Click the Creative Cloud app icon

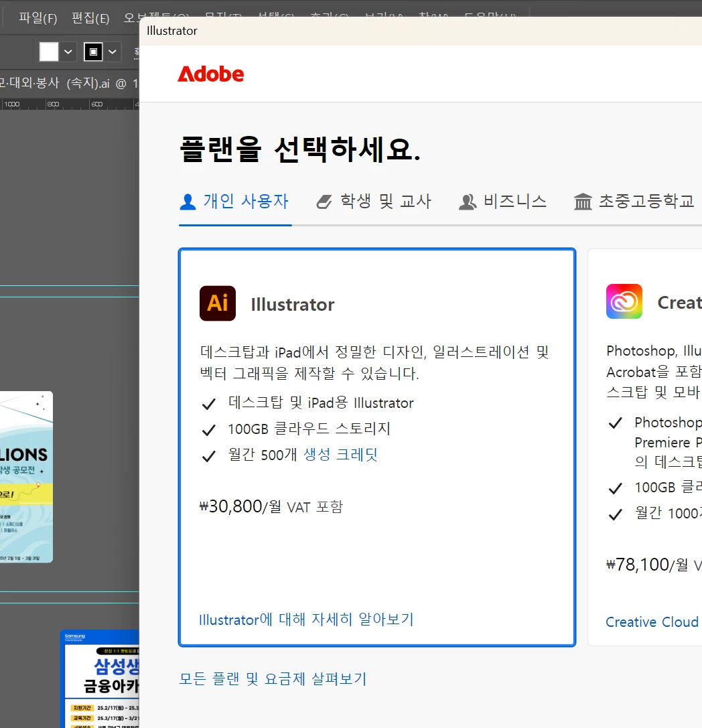click(624, 301)
